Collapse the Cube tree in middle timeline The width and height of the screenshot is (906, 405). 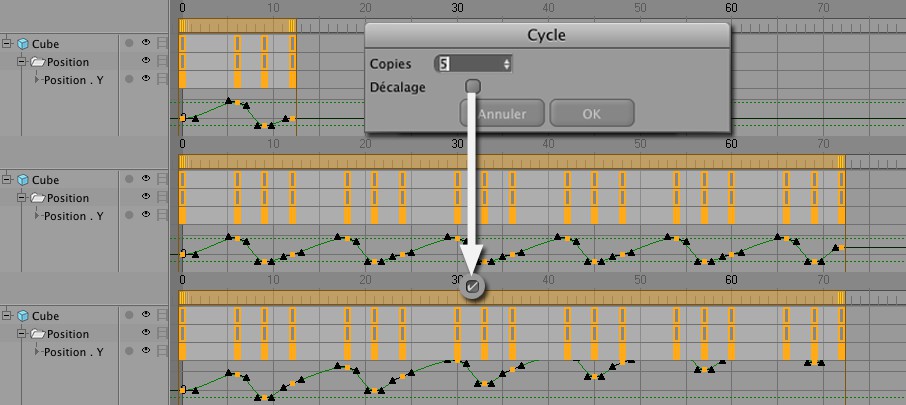pyautogui.click(x=7, y=180)
